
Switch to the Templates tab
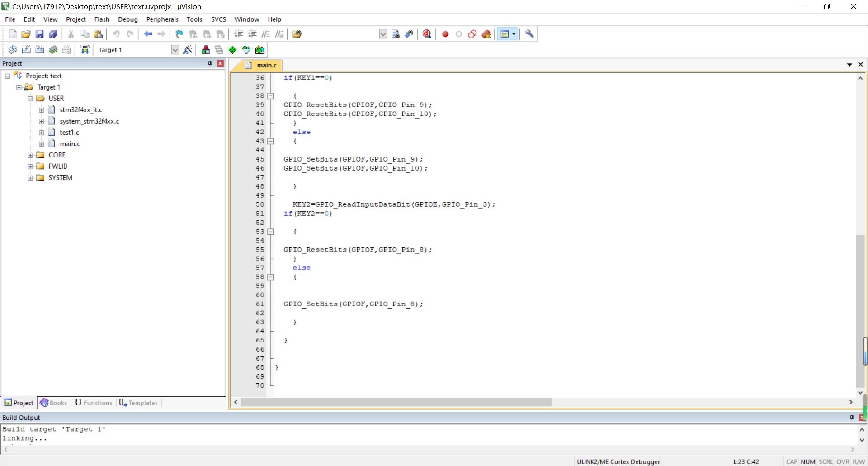[138, 403]
